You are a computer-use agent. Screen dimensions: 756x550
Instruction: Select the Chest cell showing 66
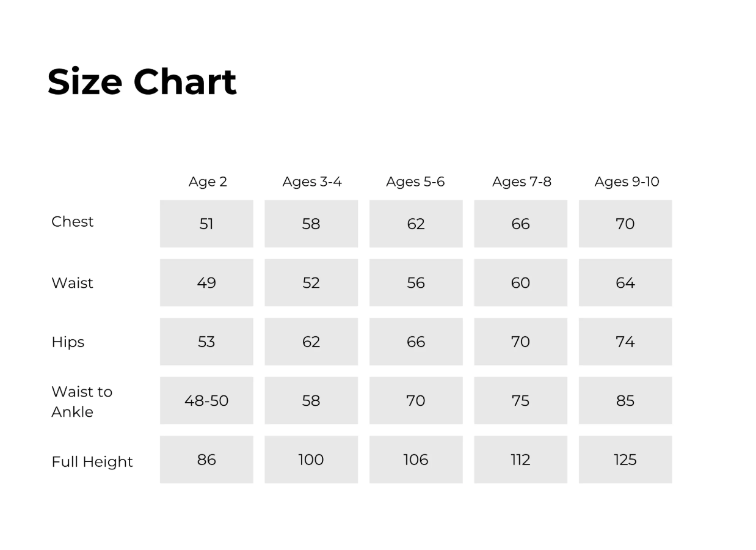pos(520,224)
